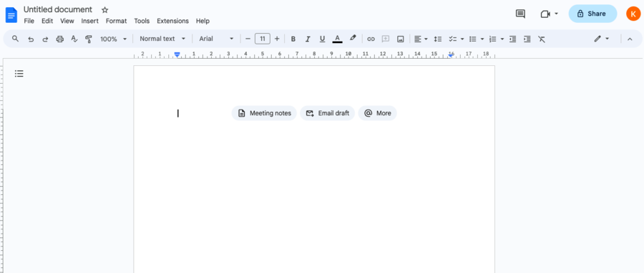Click the print icon in toolbar
Image resolution: width=644 pixels, height=273 pixels.
[60, 39]
